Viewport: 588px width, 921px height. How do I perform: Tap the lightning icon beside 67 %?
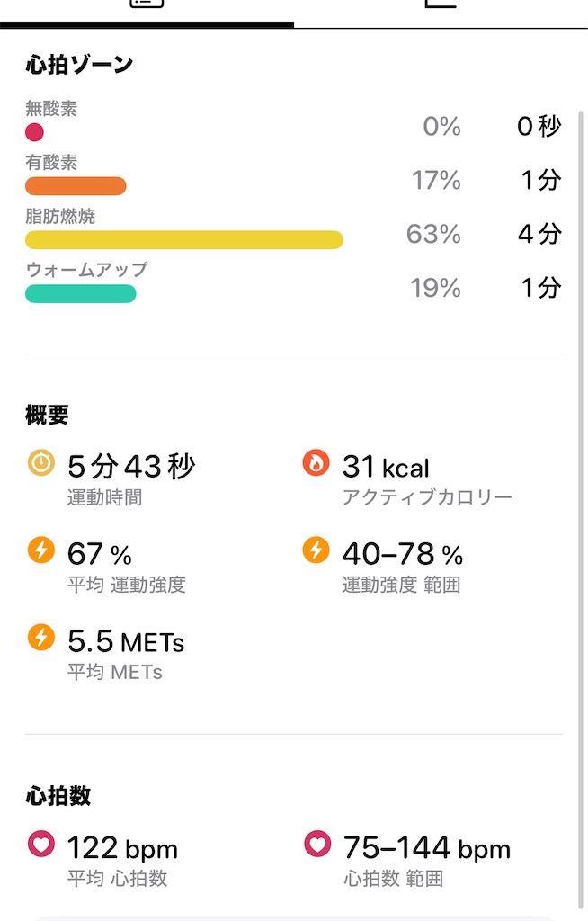click(41, 550)
